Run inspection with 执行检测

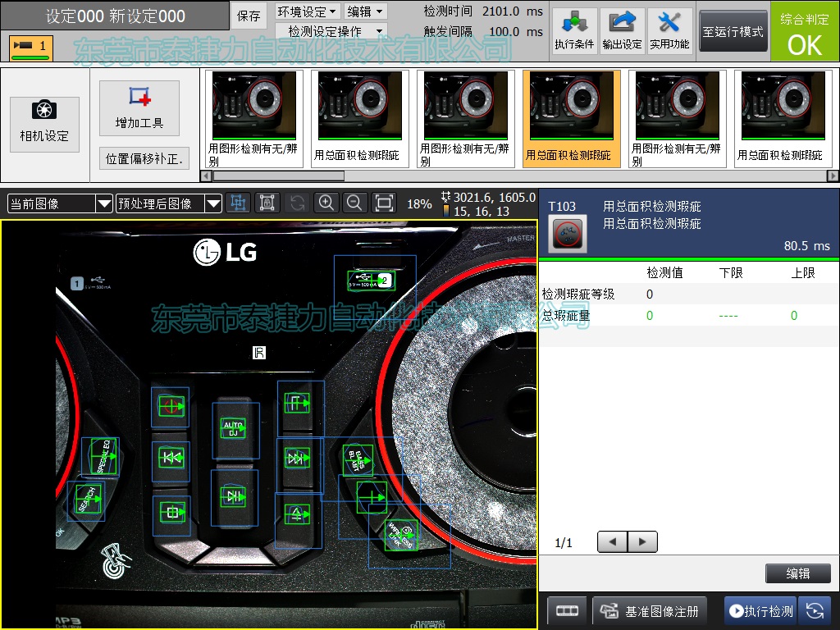coord(761,610)
